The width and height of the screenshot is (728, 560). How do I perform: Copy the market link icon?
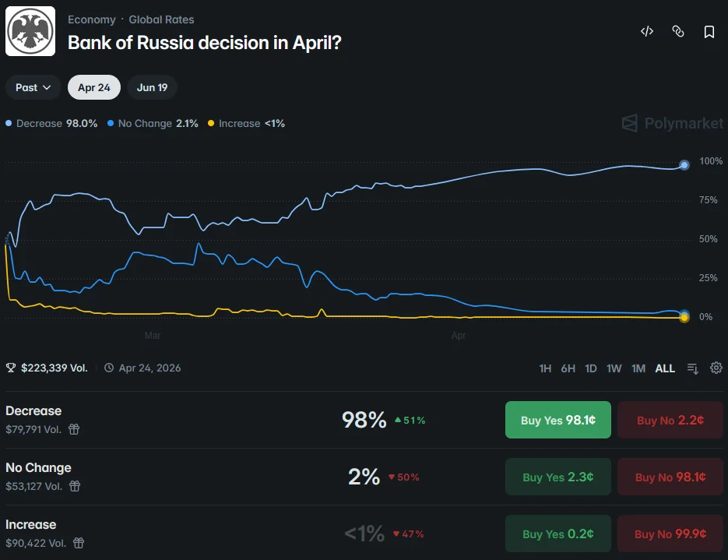click(678, 32)
